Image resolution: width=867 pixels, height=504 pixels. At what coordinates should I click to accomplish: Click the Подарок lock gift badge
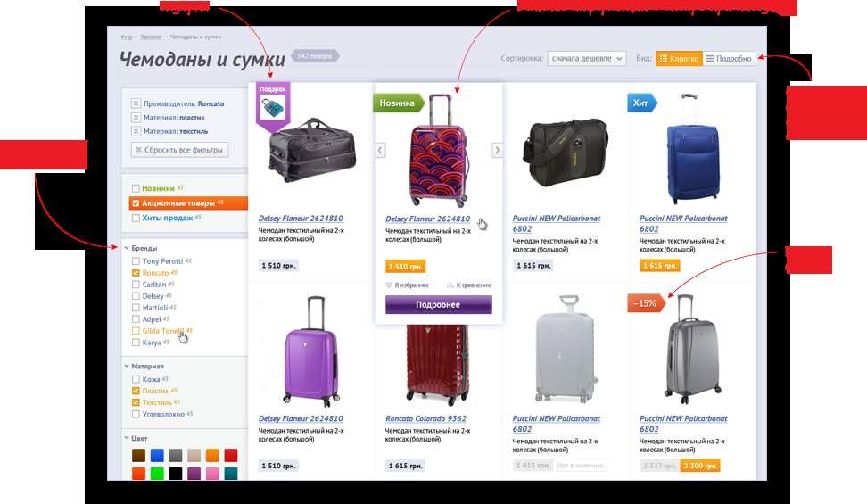tap(273, 105)
